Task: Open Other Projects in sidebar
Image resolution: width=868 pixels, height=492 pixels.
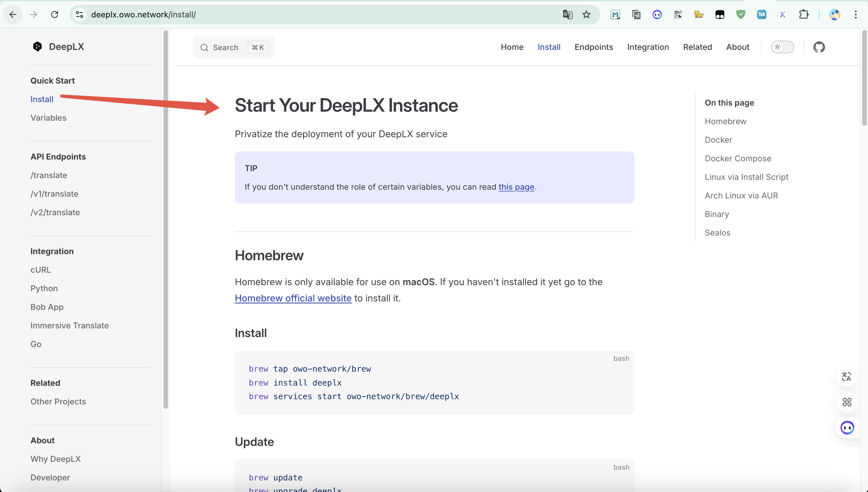Action: coord(58,402)
